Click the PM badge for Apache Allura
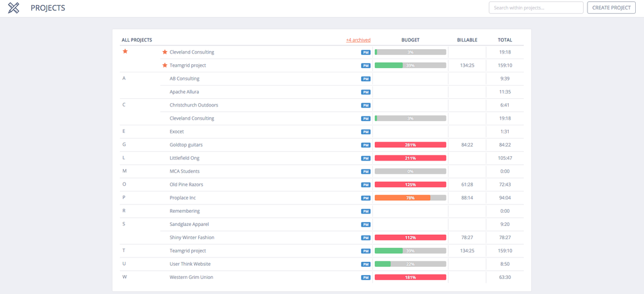The height and width of the screenshot is (294, 644). (x=365, y=92)
